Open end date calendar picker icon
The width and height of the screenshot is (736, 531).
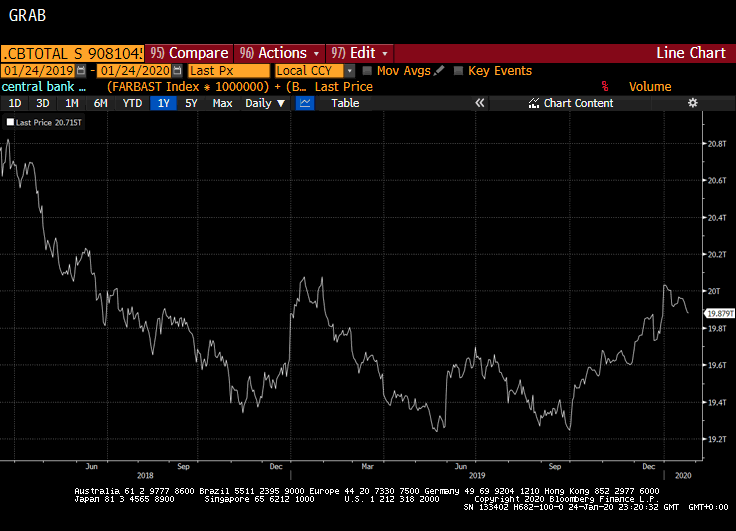point(177,71)
